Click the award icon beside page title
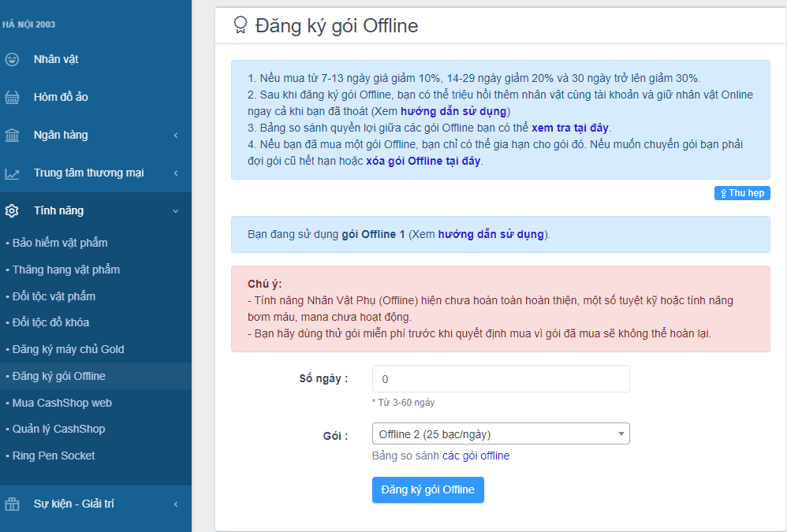This screenshot has width=787, height=532. (241, 25)
